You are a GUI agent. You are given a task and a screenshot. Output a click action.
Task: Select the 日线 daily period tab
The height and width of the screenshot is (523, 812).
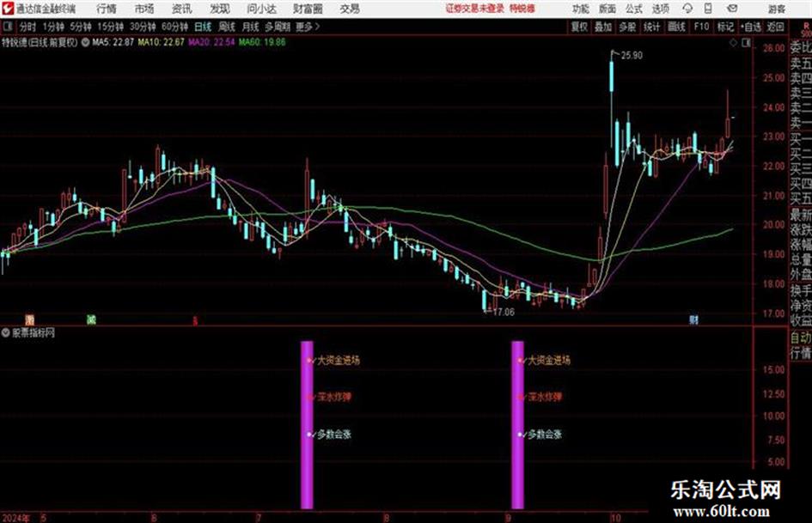tap(203, 27)
